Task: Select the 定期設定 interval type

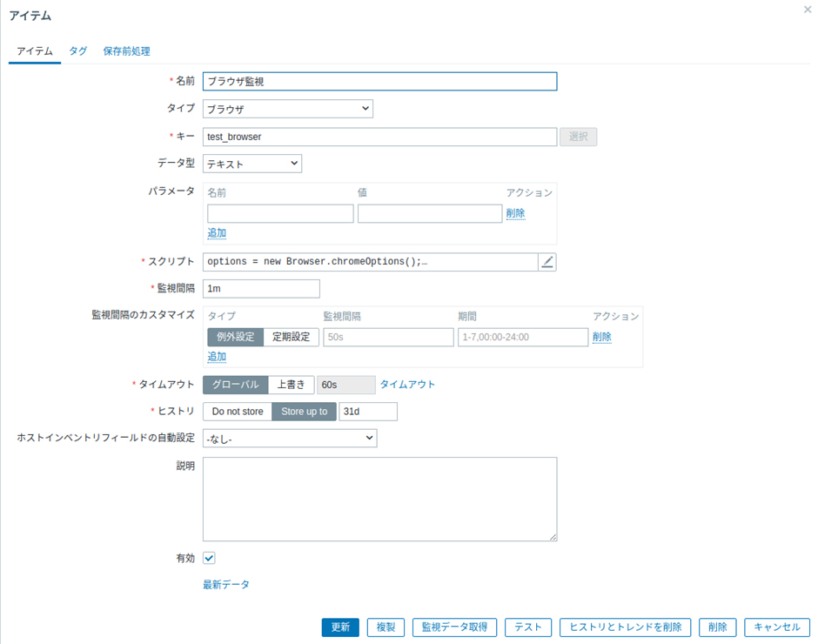Action: (x=291, y=337)
